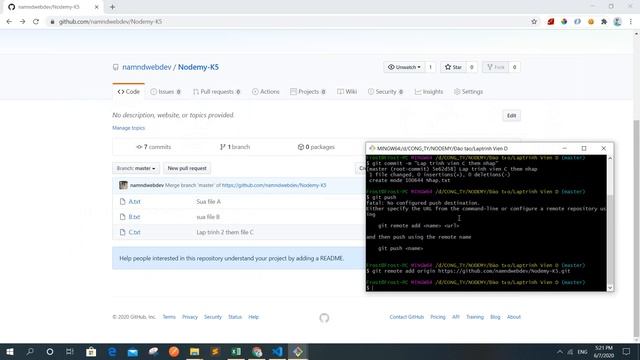
Task: Go forward using the browser forward arrow
Action: [x=22, y=22]
